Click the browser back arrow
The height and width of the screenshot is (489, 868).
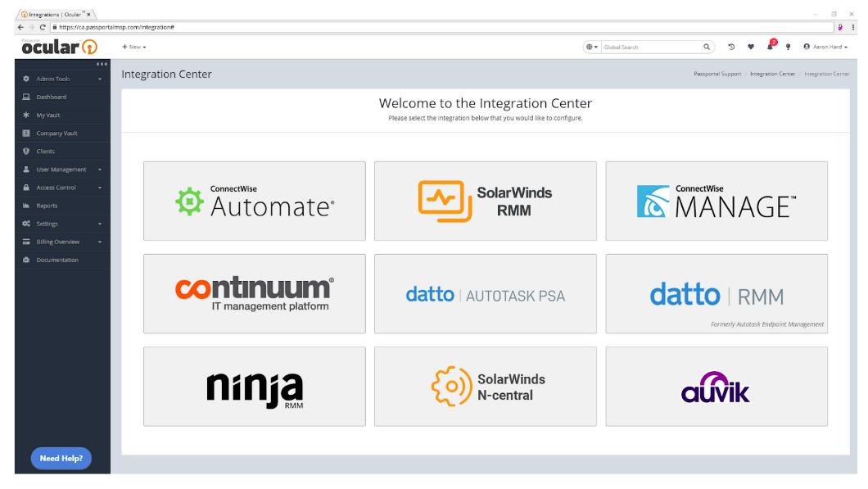(x=20, y=27)
